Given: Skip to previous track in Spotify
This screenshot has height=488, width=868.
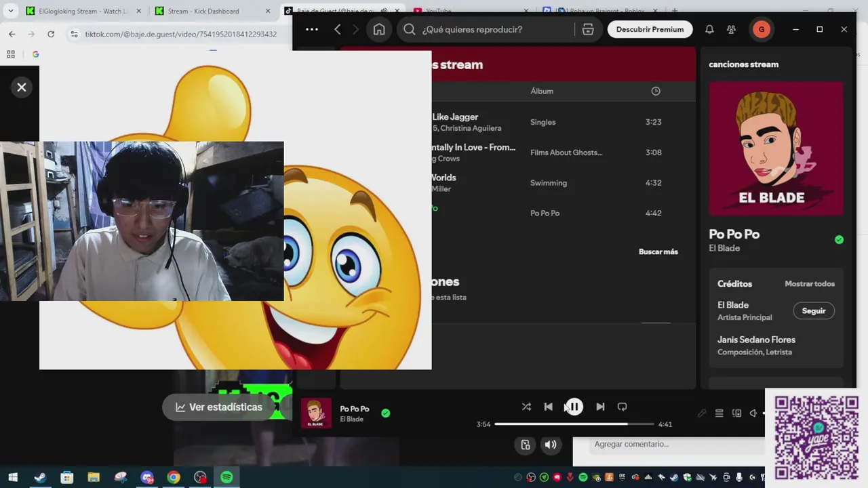Looking at the screenshot, I should (x=548, y=407).
